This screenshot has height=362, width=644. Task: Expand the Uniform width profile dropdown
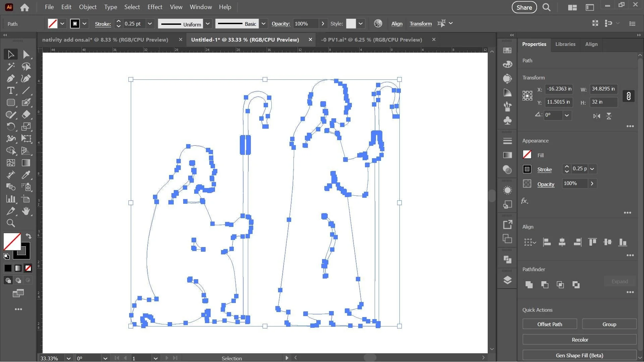[x=208, y=24]
